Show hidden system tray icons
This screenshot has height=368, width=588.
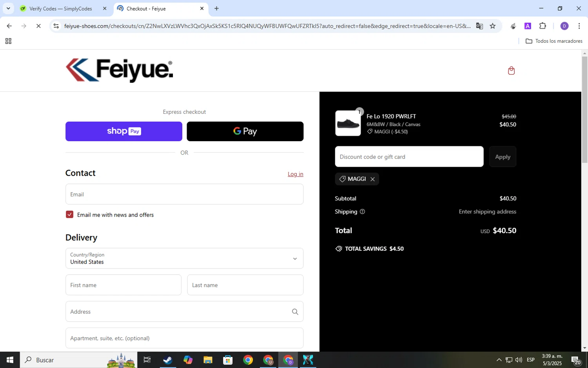pyautogui.click(x=499, y=360)
